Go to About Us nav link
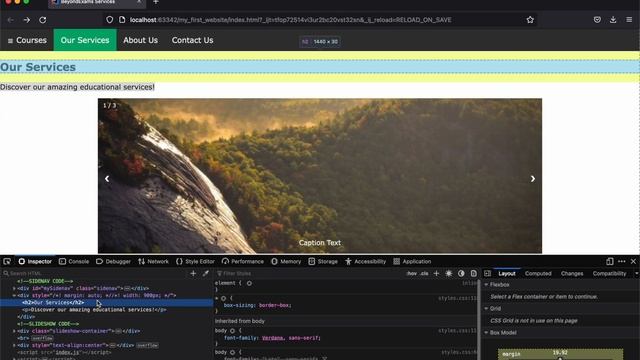Viewport: 640px width, 360px height. tap(140, 40)
